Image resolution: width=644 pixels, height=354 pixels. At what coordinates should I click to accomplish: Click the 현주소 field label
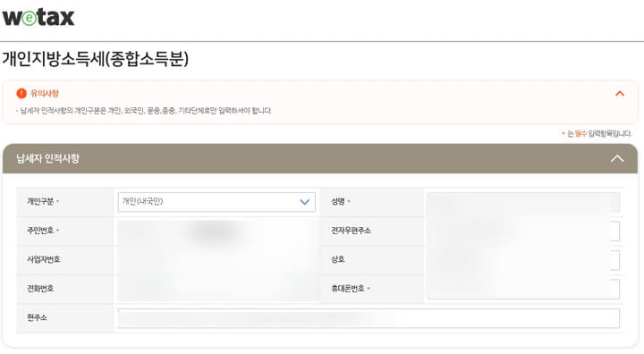pos(37,318)
